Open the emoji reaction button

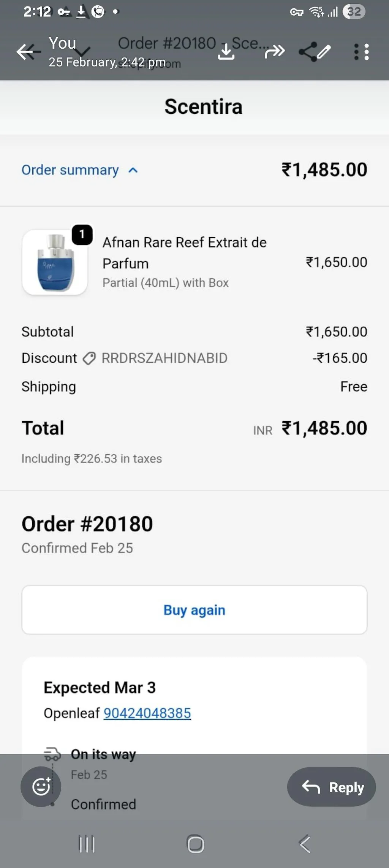41,787
